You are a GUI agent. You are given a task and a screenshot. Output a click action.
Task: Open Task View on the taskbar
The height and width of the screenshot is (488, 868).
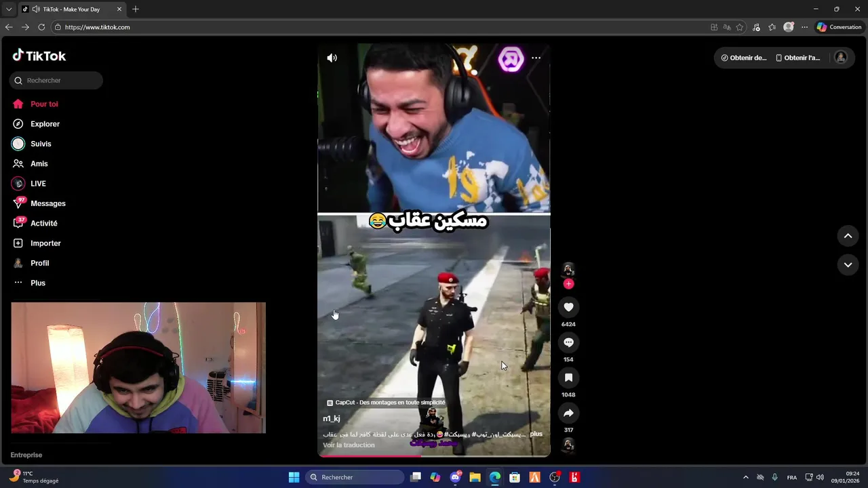[x=416, y=477]
